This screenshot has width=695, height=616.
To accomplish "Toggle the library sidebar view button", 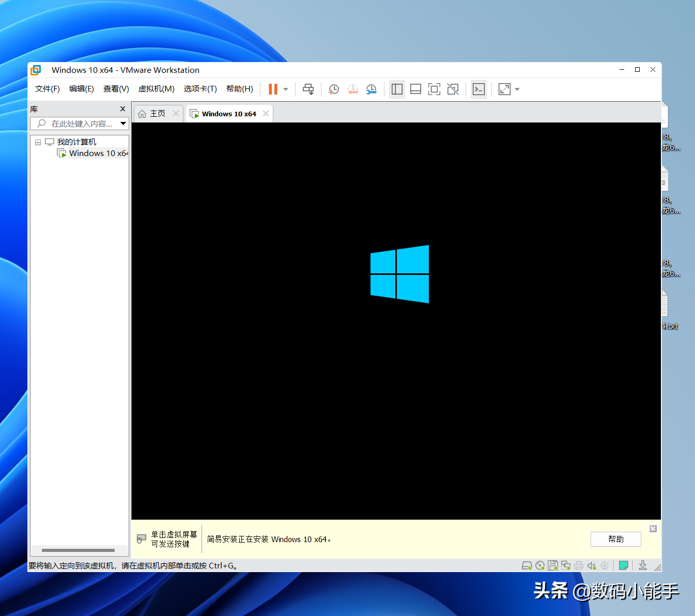I will click(x=397, y=89).
